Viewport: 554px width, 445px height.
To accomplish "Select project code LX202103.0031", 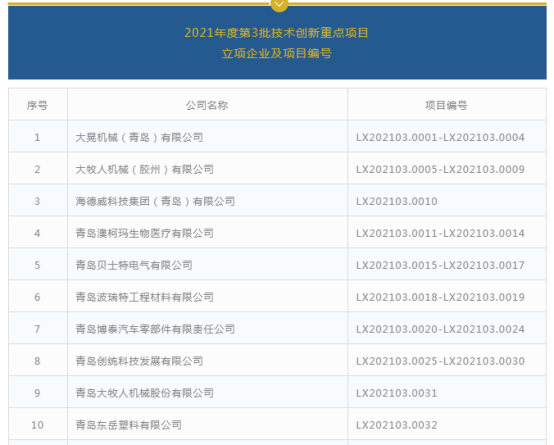I will click(397, 393).
